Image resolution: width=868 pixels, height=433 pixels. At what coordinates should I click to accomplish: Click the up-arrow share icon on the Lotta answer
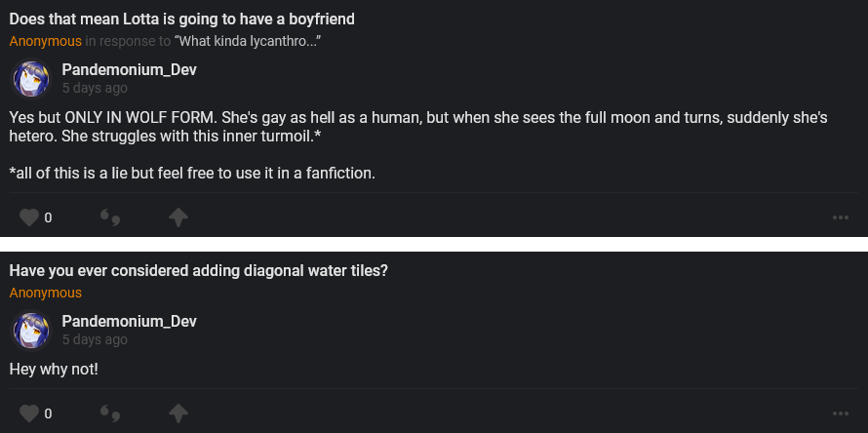click(178, 217)
